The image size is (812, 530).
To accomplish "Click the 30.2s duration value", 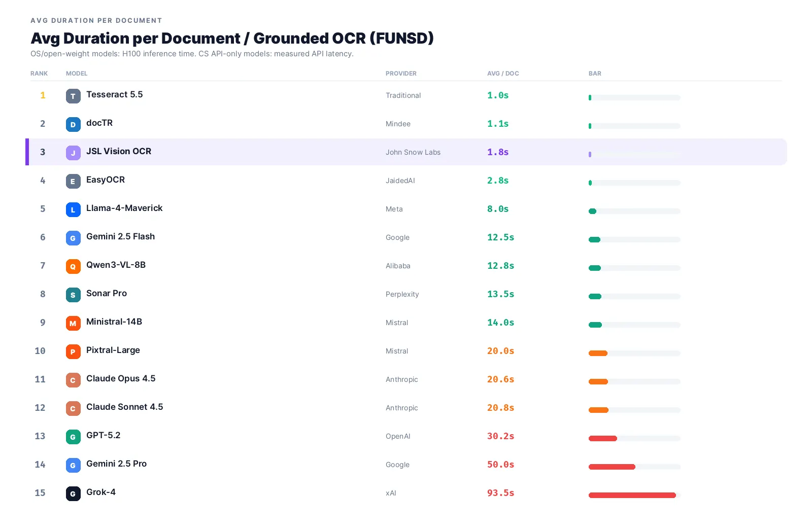I will tap(501, 437).
